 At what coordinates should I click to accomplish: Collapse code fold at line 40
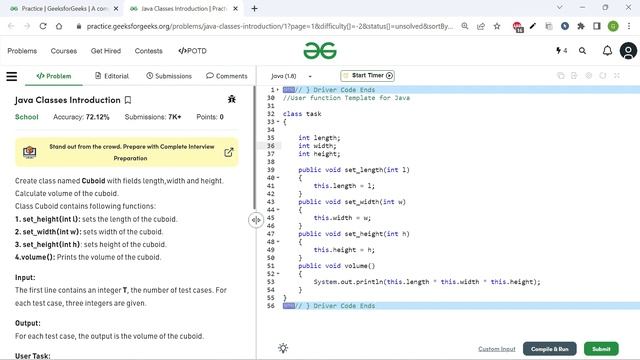pos(278,178)
